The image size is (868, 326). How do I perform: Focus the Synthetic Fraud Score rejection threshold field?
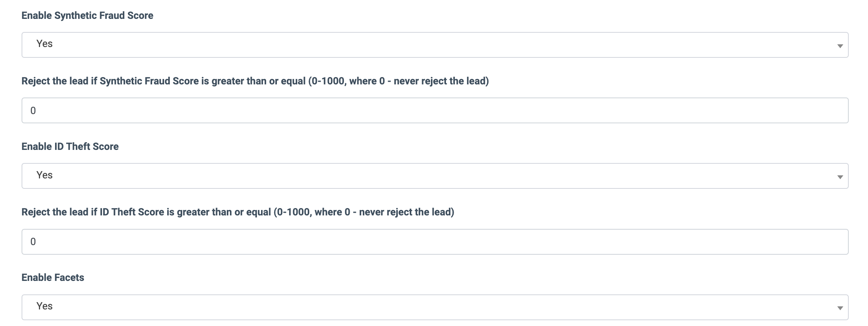[434, 111]
